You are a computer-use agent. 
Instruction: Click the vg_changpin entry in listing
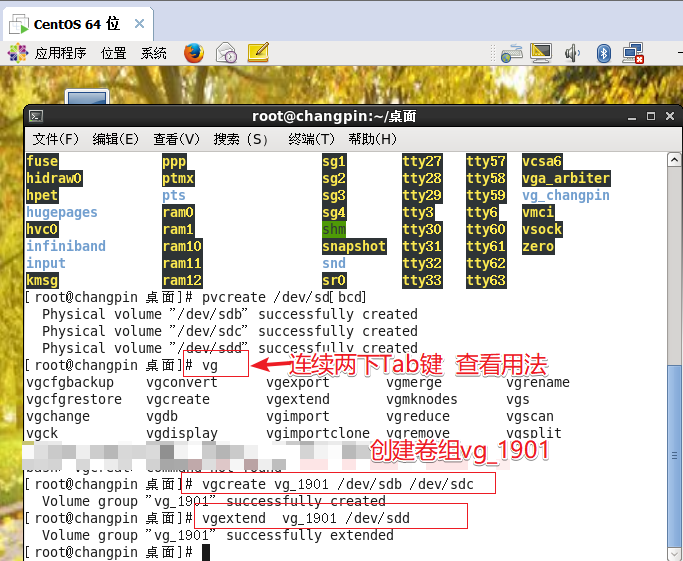tap(565, 195)
